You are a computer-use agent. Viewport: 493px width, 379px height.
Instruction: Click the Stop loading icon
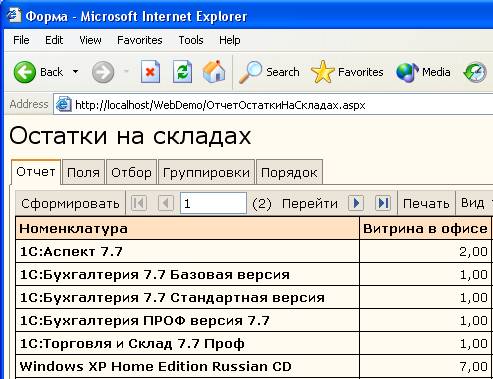click(x=150, y=72)
